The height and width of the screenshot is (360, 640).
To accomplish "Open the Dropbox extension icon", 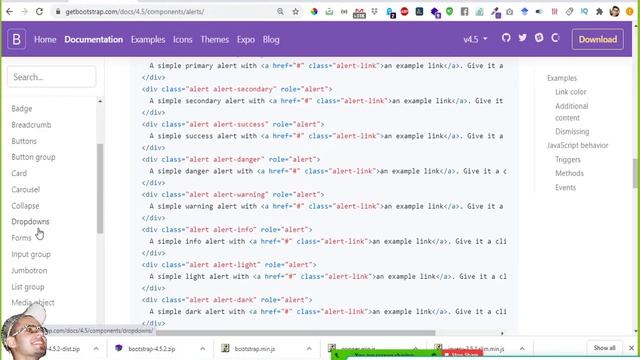I will [x=374, y=12].
